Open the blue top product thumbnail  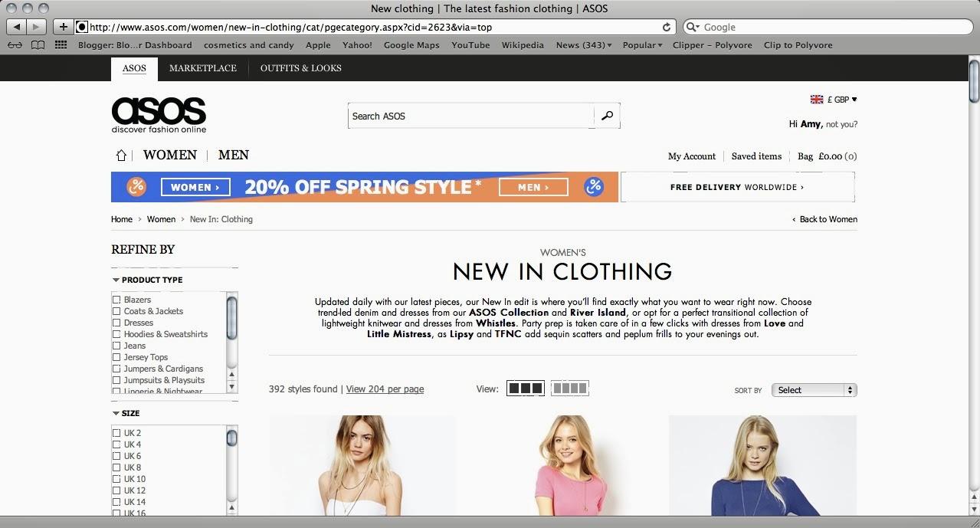[x=762, y=465]
